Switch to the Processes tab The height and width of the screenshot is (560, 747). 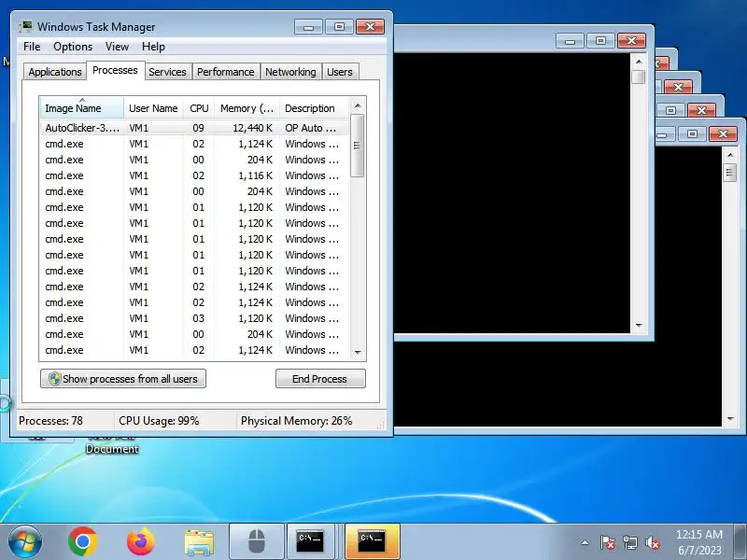click(x=115, y=71)
